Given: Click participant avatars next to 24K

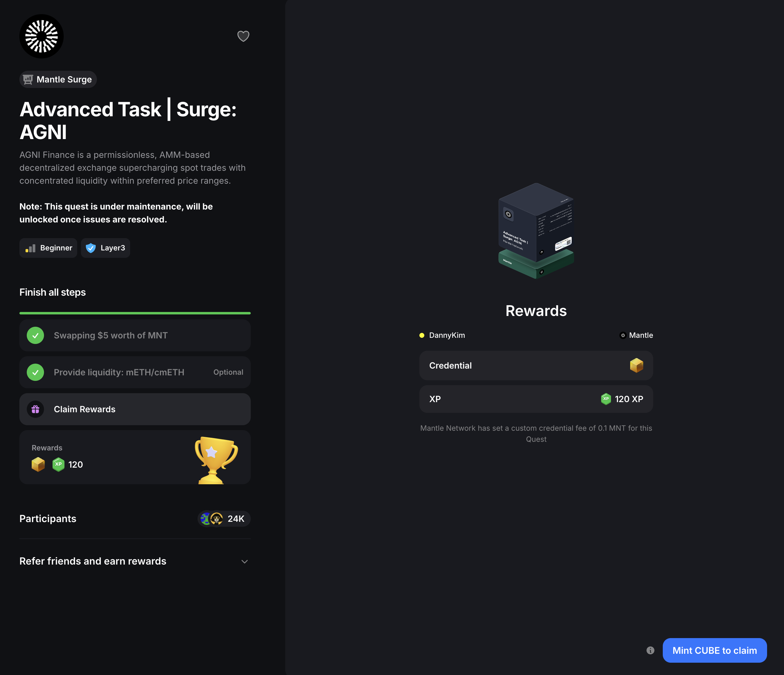Looking at the screenshot, I should (x=211, y=518).
